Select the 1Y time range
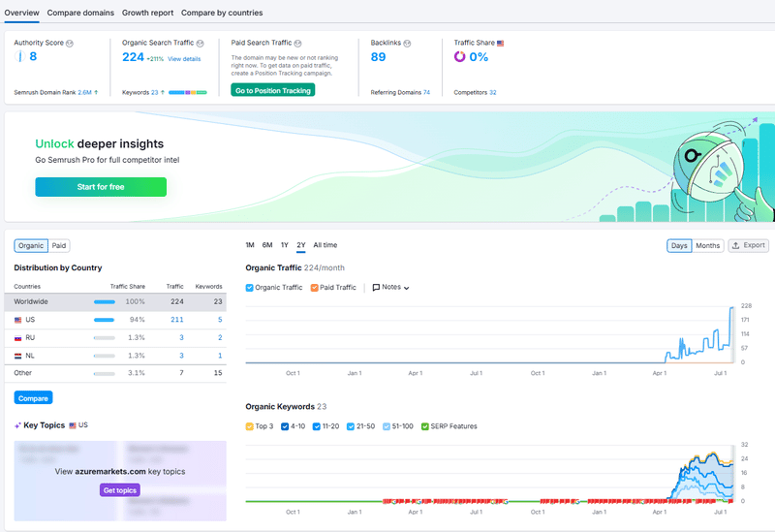Viewport: 775px width, 532px height. tap(285, 245)
